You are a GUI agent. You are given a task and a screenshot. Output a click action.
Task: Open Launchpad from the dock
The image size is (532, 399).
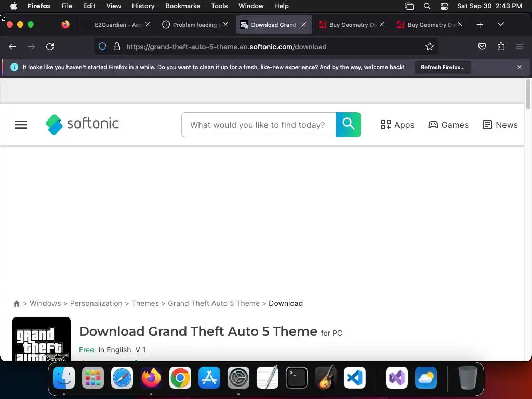point(93,378)
